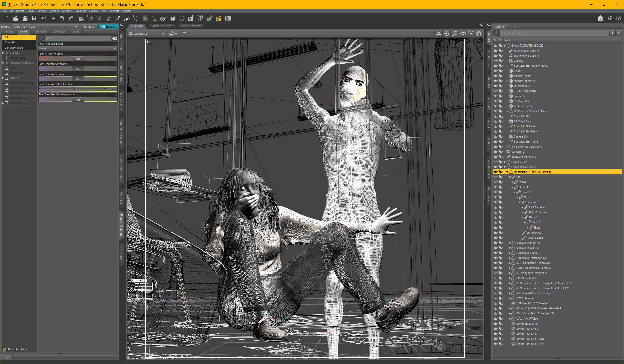Screen dimensions: 624x364
Task: Open the Post Process Script None dropdown
Action: point(77,48)
